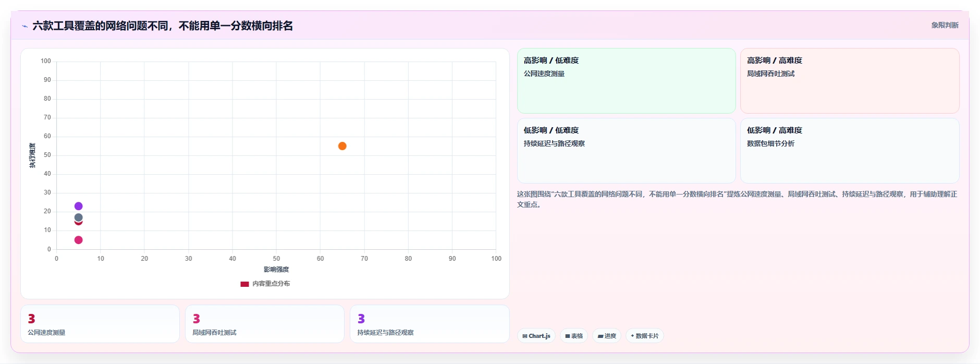Click the x-axis tick label 70
Image resolution: width=980 pixels, height=364 pixels.
coord(364,259)
